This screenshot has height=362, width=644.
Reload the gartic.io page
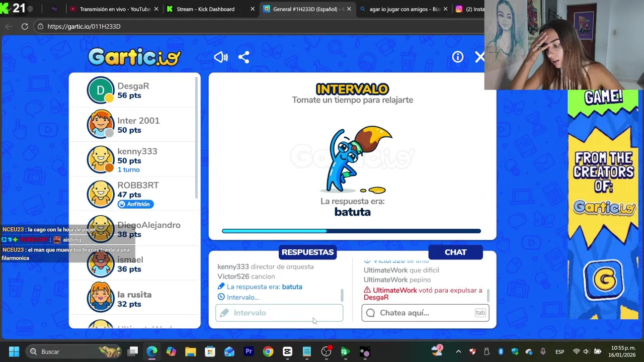tap(25, 26)
